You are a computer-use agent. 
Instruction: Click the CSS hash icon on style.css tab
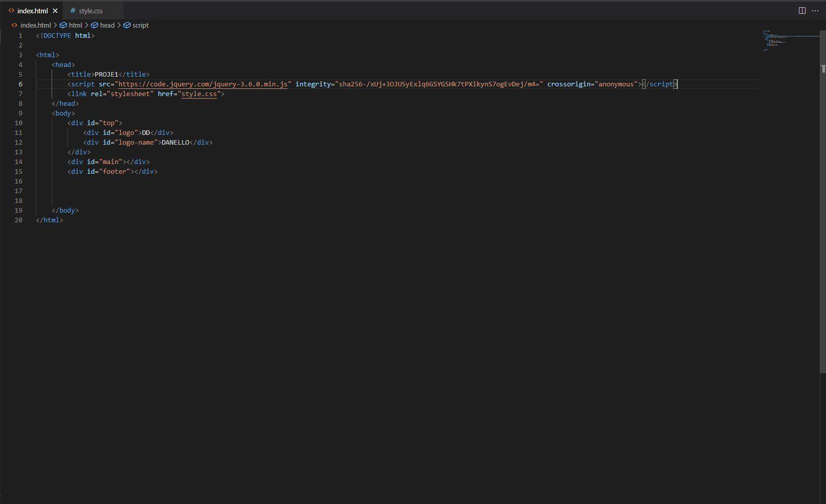72,10
